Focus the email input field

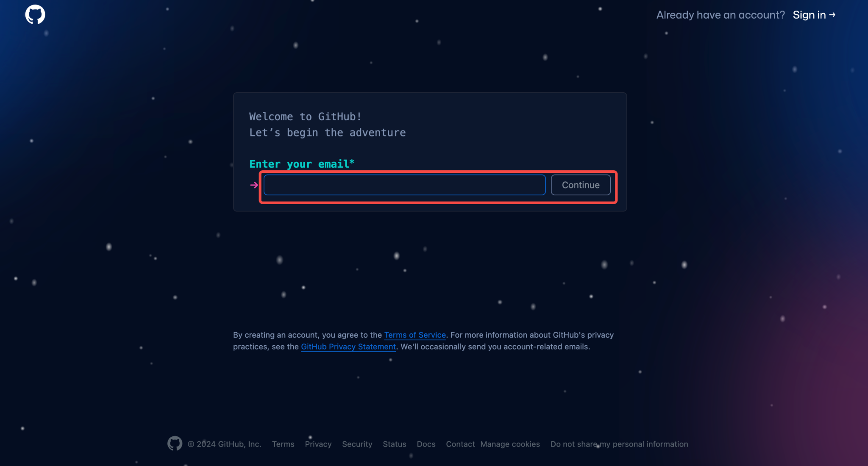point(404,185)
